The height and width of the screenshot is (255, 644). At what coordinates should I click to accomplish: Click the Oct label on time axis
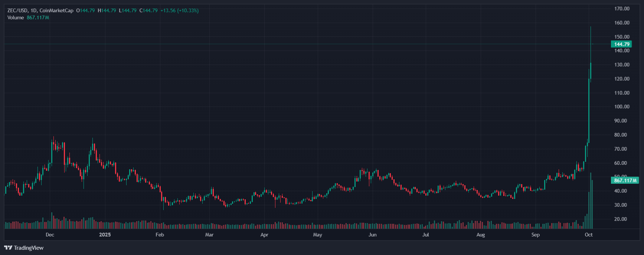point(588,235)
